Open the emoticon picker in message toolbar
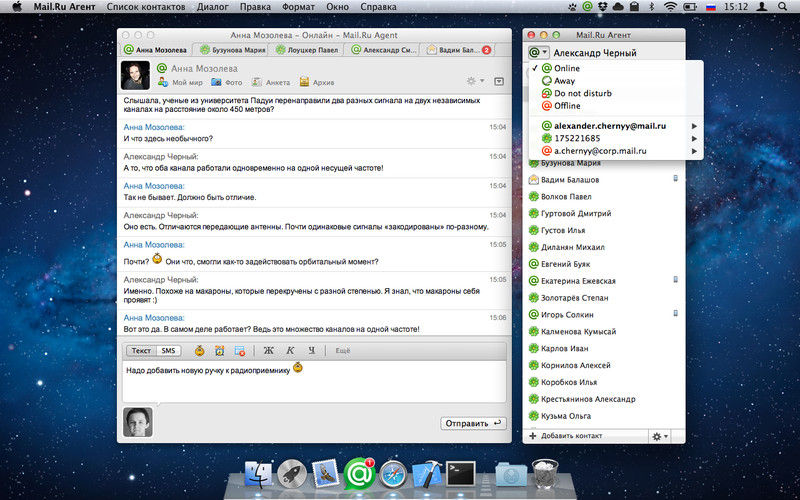 199,351
